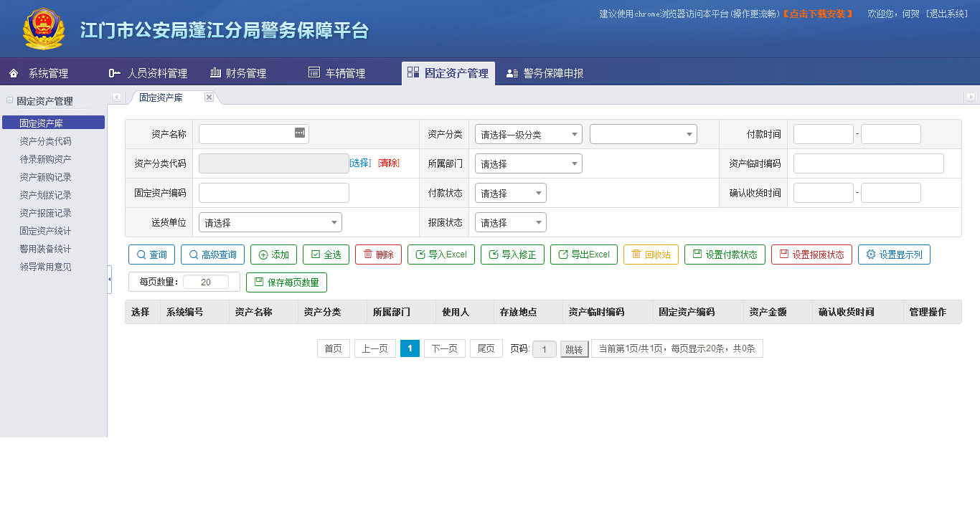The image size is (980, 509).
Task: Open the 财务管理 menu
Action: [x=245, y=73]
